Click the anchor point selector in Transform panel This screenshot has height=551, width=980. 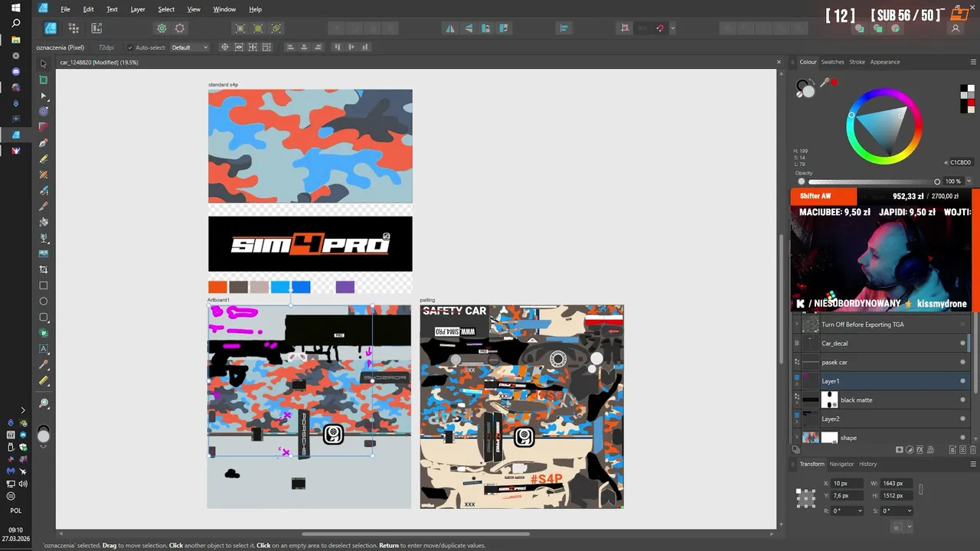(x=805, y=498)
